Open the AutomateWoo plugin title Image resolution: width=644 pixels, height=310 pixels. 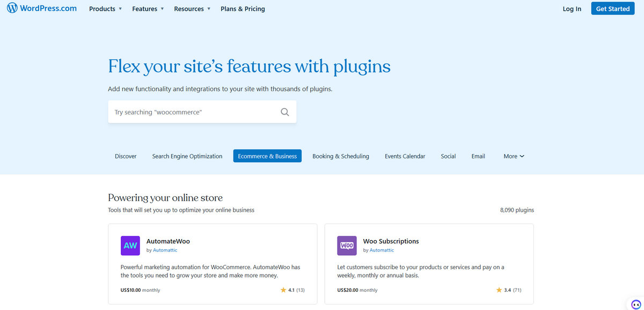point(168,241)
